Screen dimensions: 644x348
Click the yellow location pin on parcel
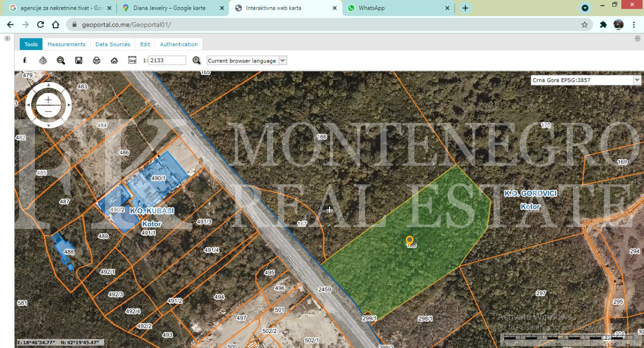(410, 240)
